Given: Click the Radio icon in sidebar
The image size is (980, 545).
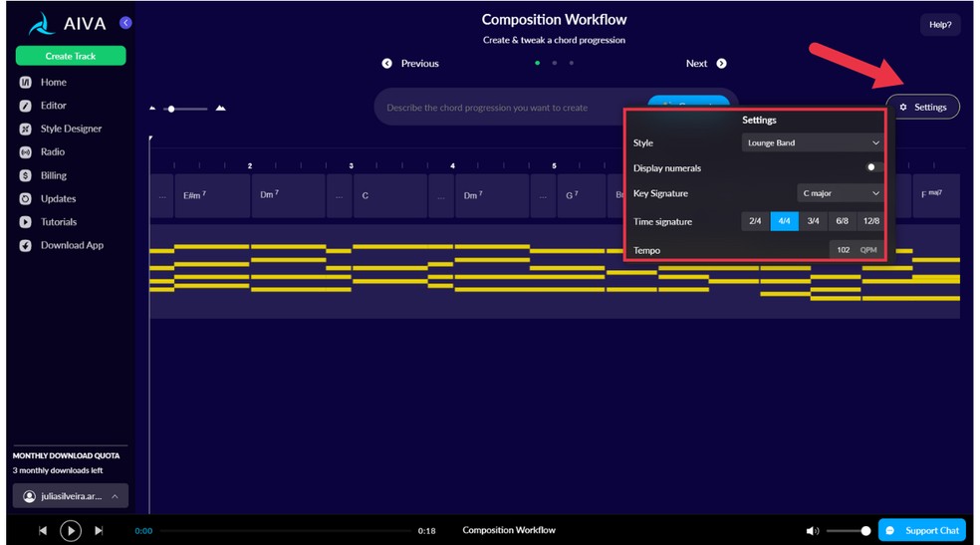Looking at the screenshot, I should 25,151.
